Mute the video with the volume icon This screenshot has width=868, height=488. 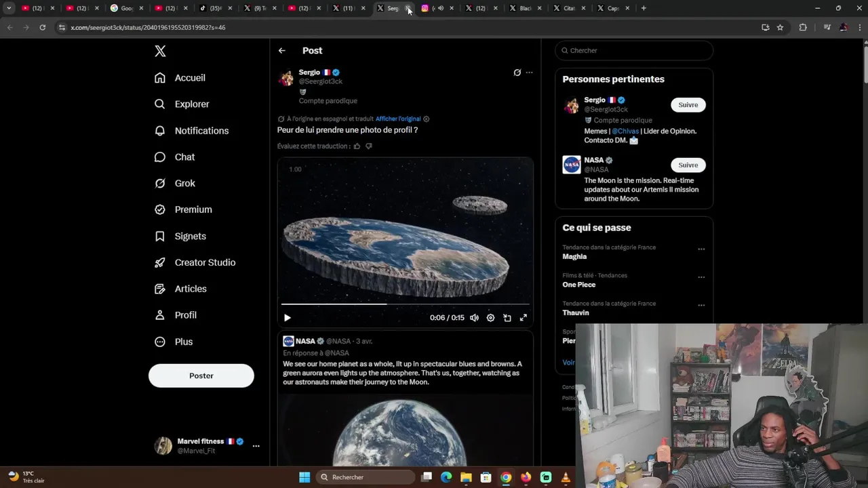(474, 318)
